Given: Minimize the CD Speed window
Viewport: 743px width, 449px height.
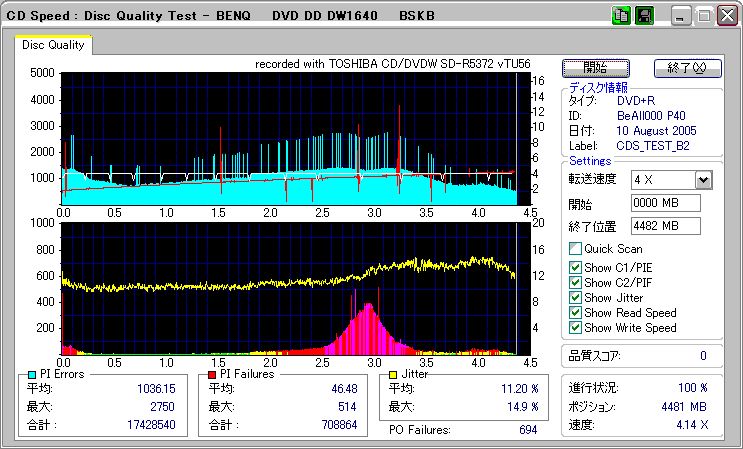Looking at the screenshot, I should point(681,16).
